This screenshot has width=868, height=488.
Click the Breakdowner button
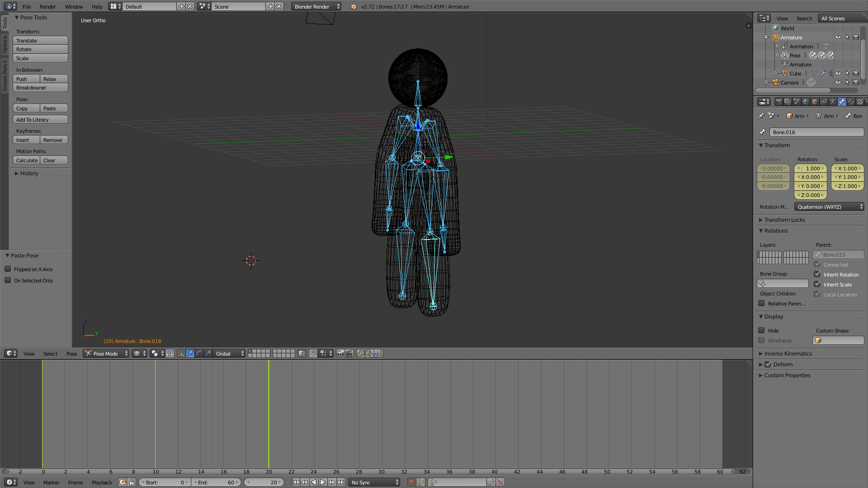pos(40,88)
